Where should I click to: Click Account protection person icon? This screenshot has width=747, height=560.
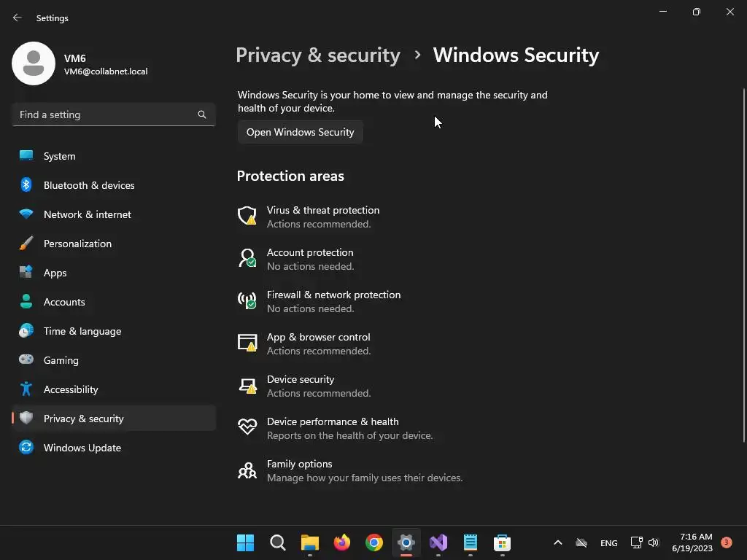(247, 258)
